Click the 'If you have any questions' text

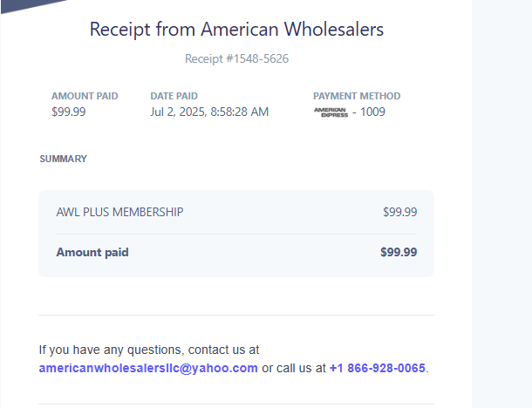click(x=148, y=350)
